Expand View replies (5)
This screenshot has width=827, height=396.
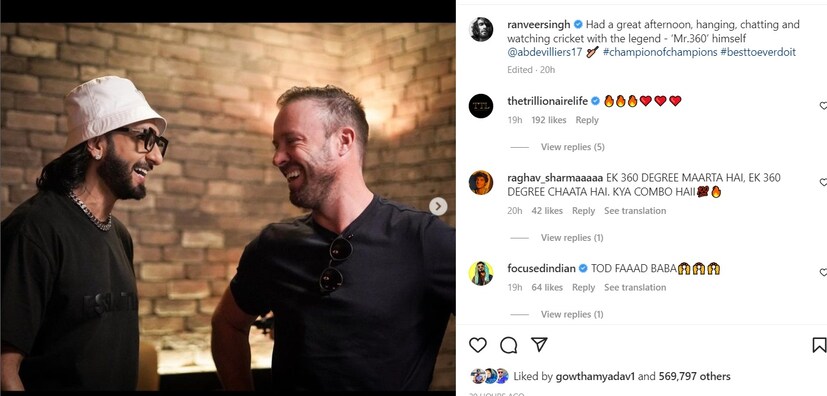[572, 147]
